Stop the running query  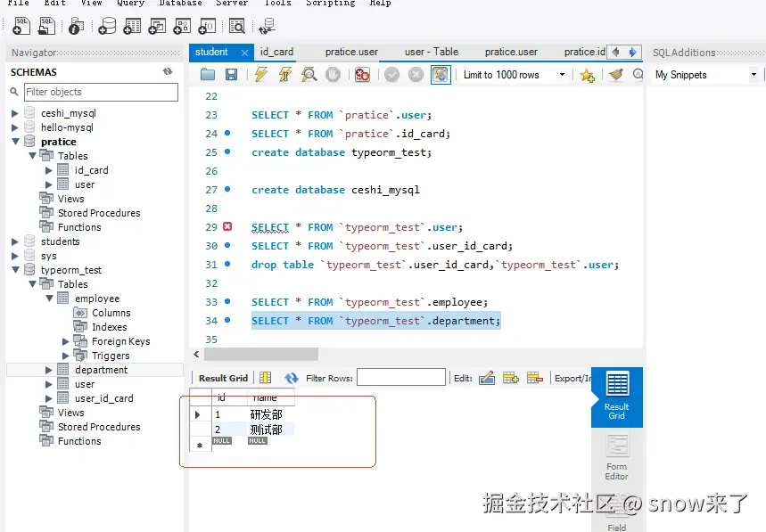pos(334,75)
